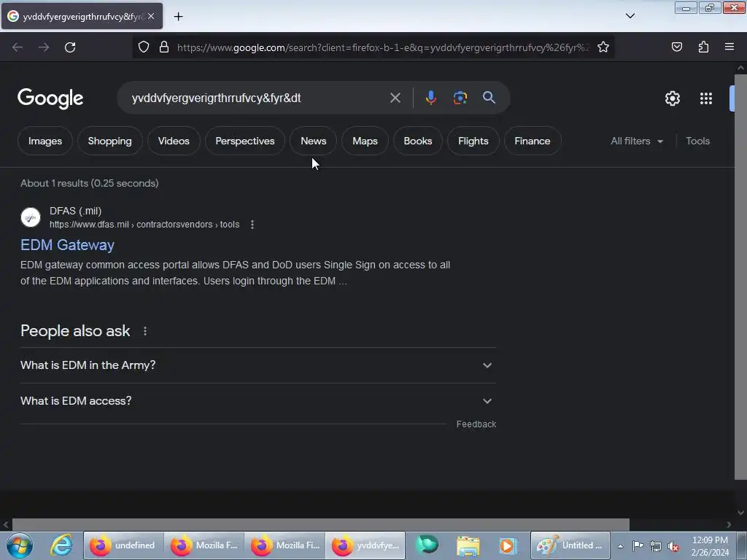
Task: Click the vertical page scrollbar
Action: tap(740, 276)
